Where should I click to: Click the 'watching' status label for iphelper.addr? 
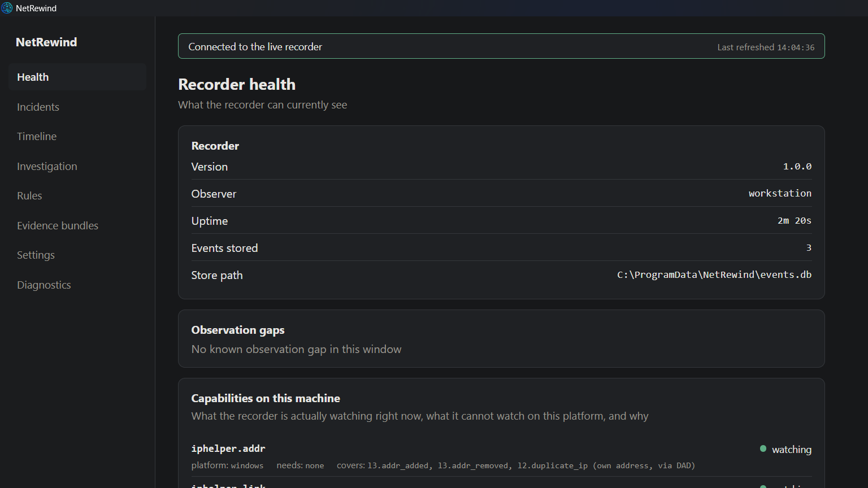[792, 450]
